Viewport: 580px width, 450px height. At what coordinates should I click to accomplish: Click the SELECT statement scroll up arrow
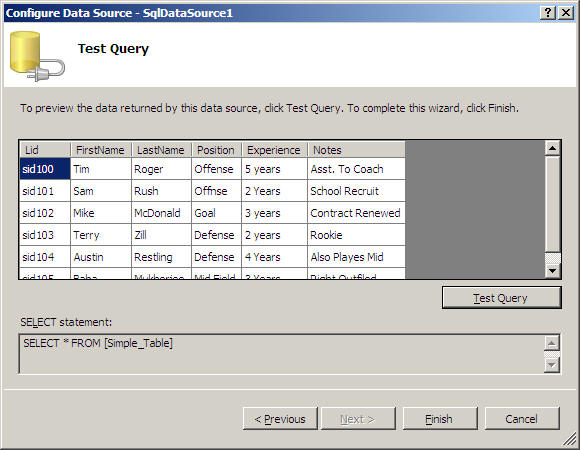coord(552,344)
